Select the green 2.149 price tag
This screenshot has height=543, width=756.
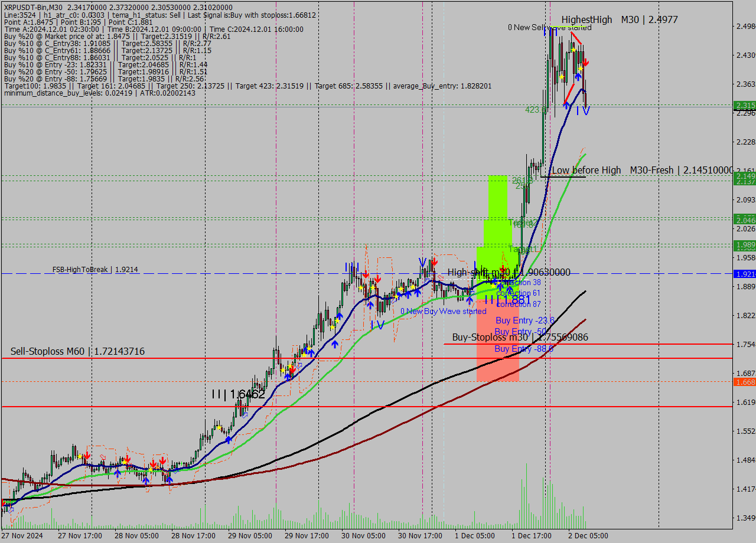744,176
